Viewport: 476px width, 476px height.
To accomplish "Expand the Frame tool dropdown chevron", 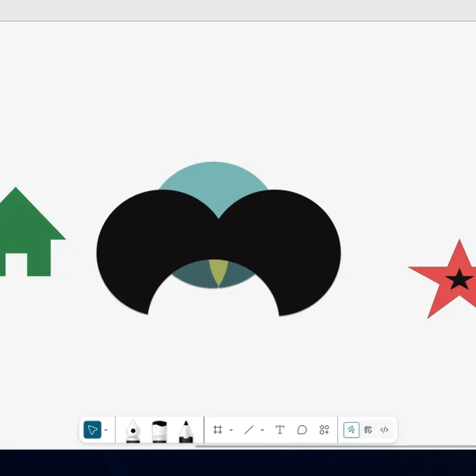I will [231, 430].
